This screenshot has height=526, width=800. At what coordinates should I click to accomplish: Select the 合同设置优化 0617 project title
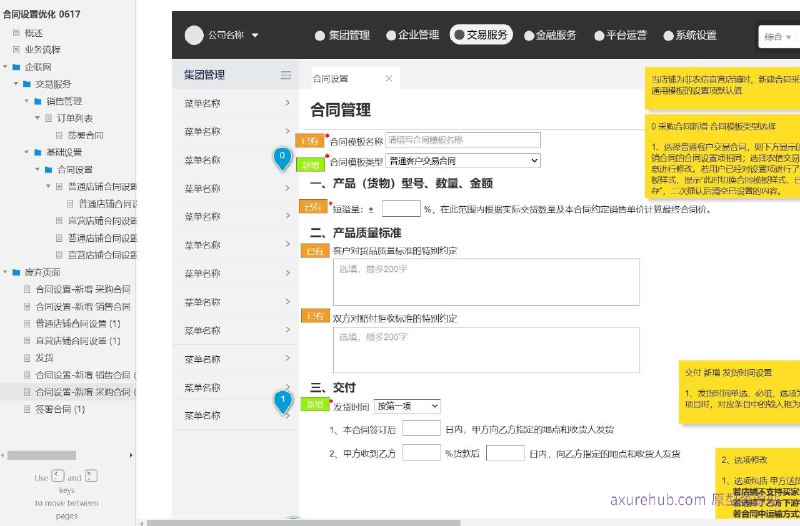pos(41,14)
